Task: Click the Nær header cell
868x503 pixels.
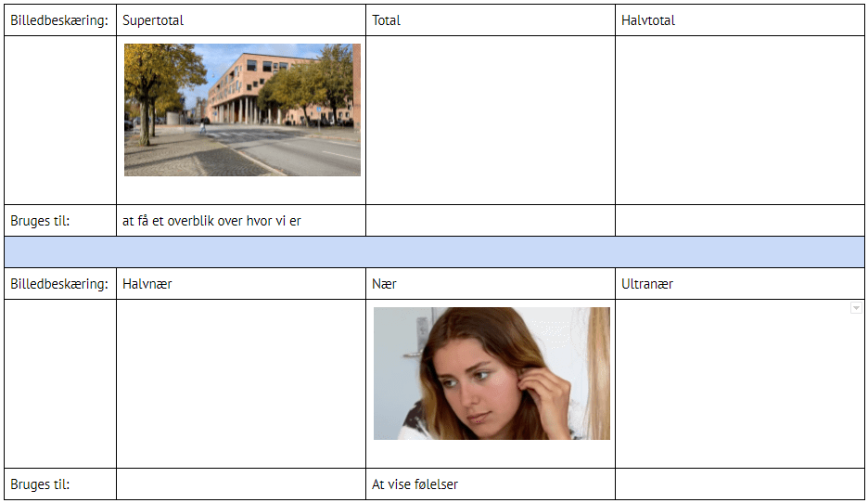Action: 490,284
